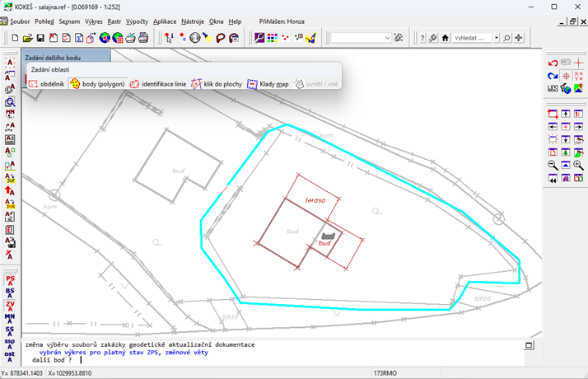Open the Aplikace menu
Image resolution: width=588 pixels, height=379 pixels.
(166, 21)
